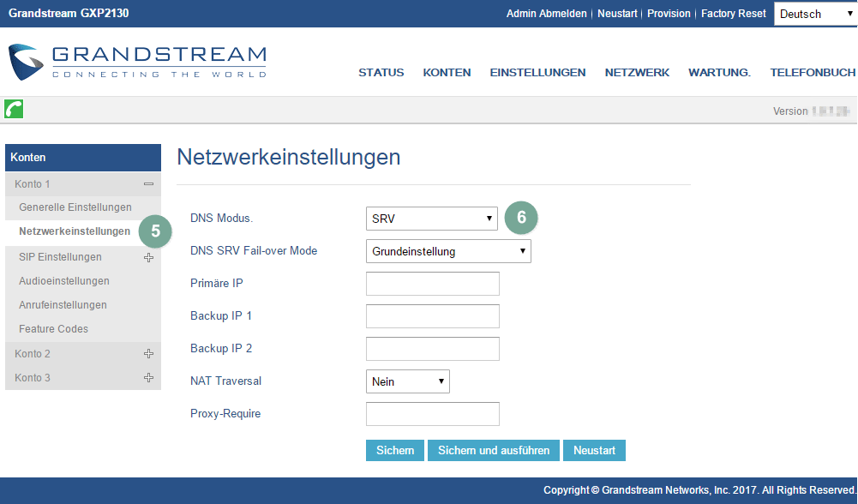This screenshot has width=858, height=504.
Task: Click the Grandstream logo
Action: point(137,62)
